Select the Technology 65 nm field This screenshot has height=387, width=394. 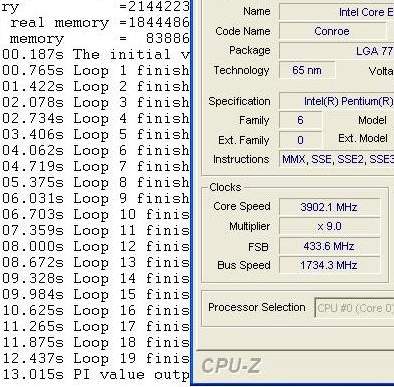[307, 70]
